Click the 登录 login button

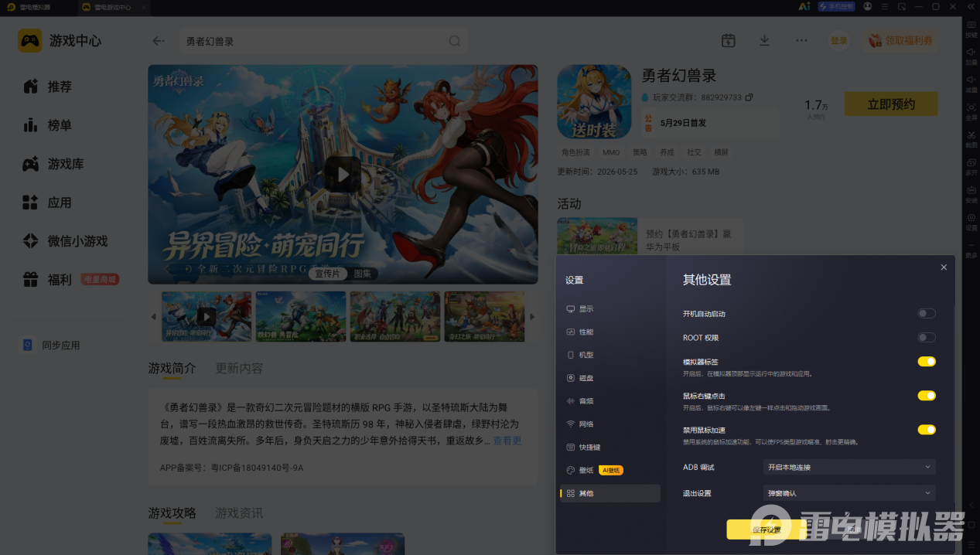839,40
